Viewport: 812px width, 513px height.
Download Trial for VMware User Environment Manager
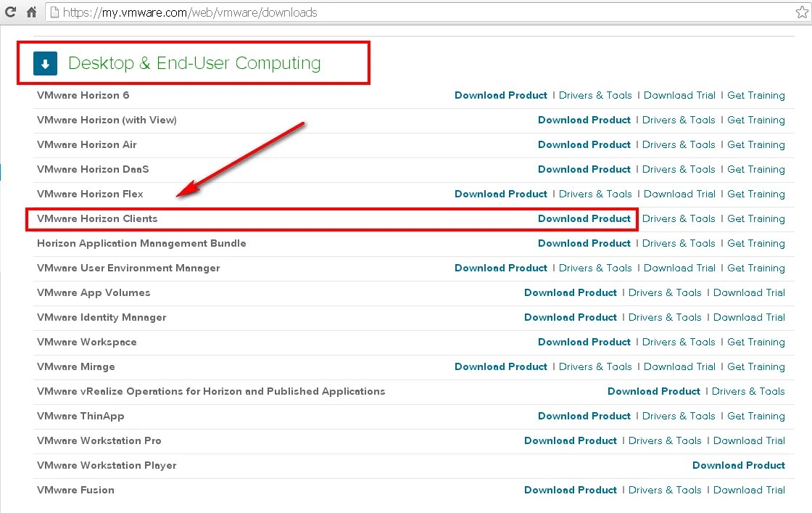pyautogui.click(x=679, y=268)
